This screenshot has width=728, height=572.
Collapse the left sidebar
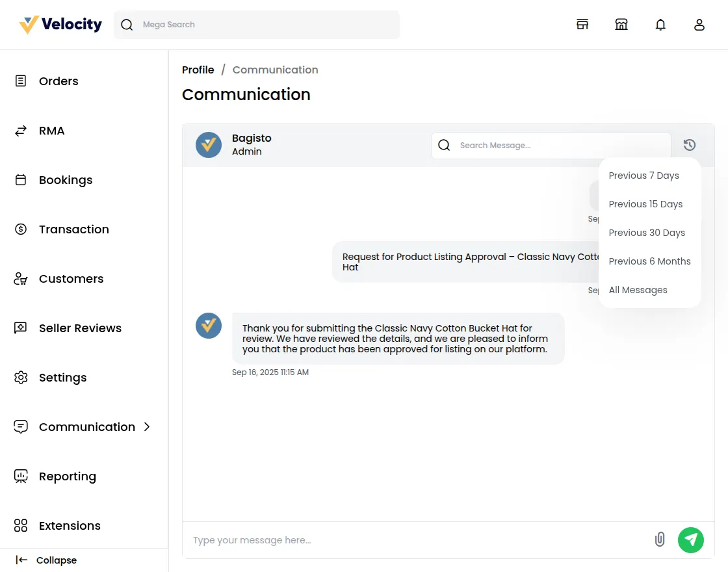click(x=46, y=560)
